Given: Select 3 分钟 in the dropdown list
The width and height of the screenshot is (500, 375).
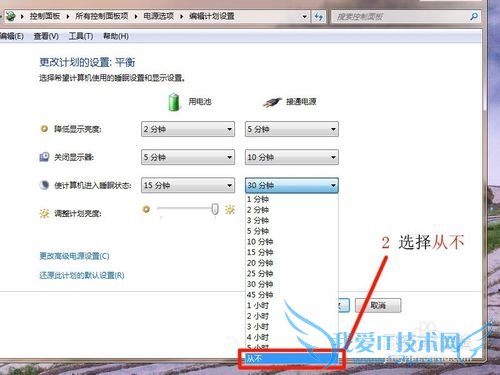Looking at the screenshot, I should coord(292,221).
